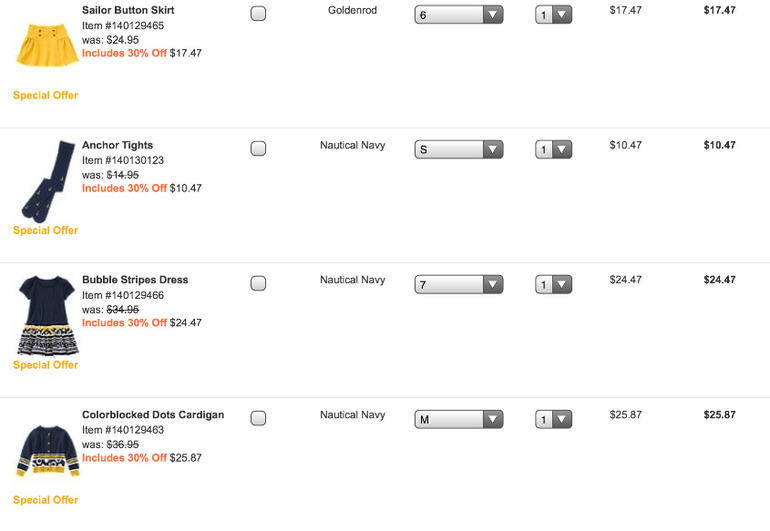
Task: Open quantity dropdown for Anchor Tights
Action: tap(553, 150)
